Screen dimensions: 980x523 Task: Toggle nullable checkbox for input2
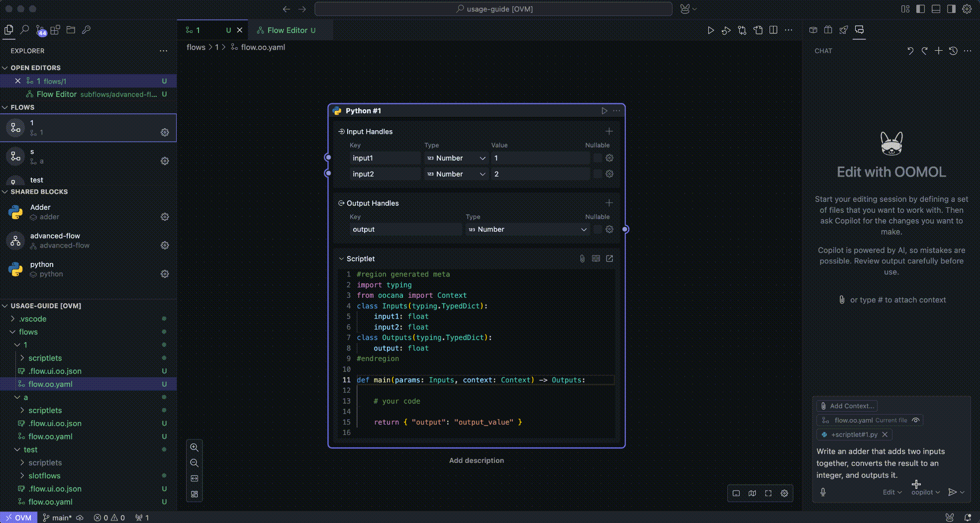tap(597, 174)
